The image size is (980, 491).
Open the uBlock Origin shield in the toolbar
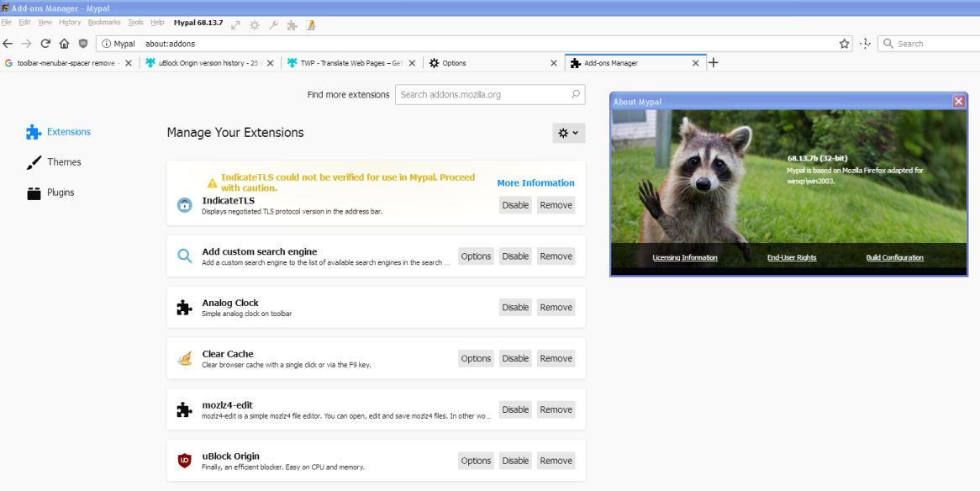(x=83, y=44)
